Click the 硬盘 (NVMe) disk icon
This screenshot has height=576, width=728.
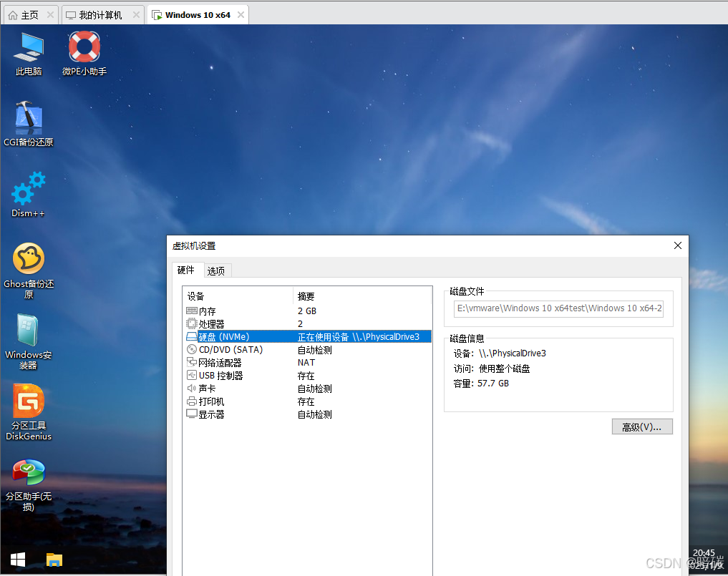[192, 336]
